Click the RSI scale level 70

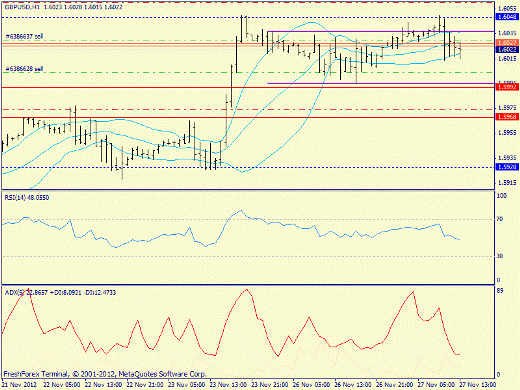500,219
